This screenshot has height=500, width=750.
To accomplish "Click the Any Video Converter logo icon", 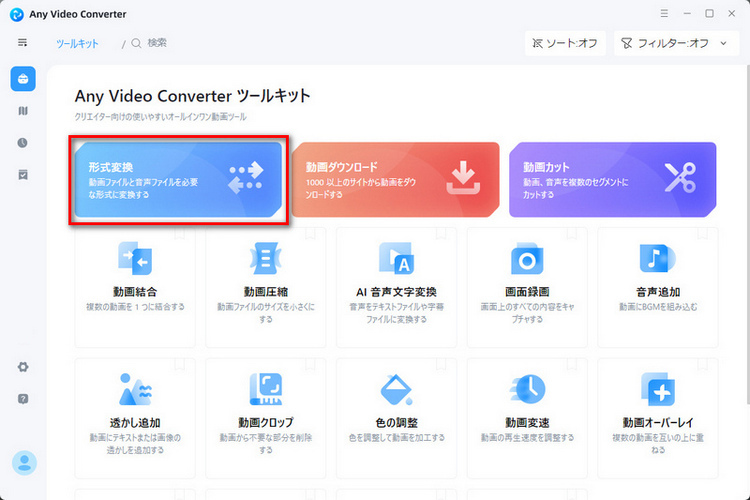I will 17,14.
